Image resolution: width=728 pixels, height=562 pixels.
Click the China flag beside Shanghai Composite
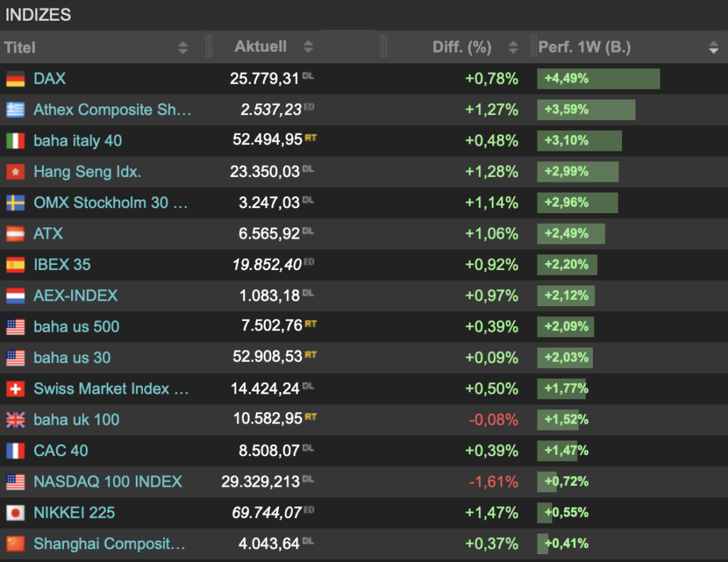pyautogui.click(x=16, y=544)
